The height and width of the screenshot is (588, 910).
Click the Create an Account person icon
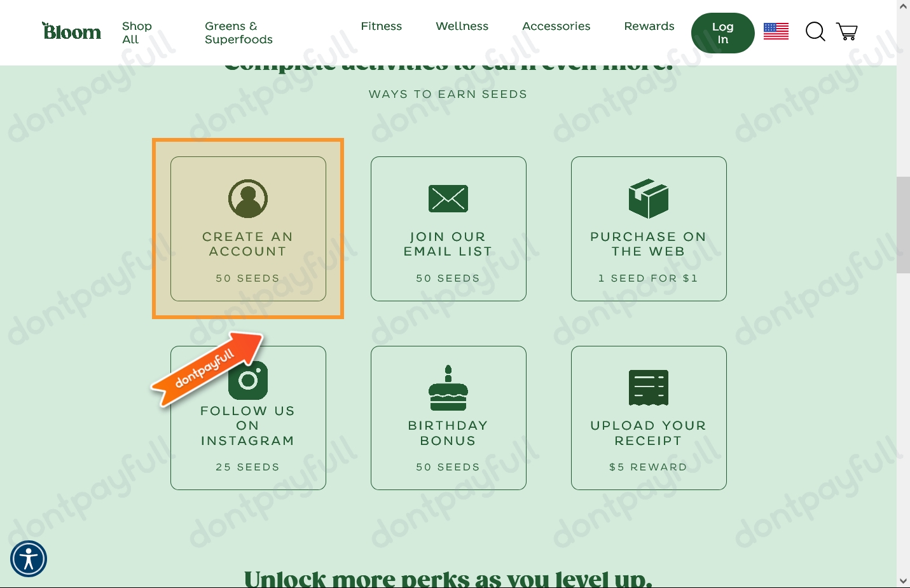tap(248, 198)
